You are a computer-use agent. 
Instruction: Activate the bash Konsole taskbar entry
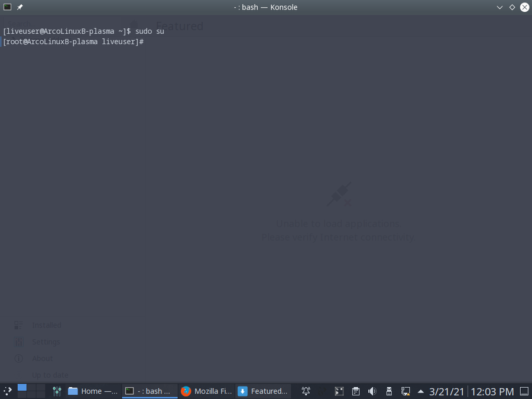pos(150,391)
